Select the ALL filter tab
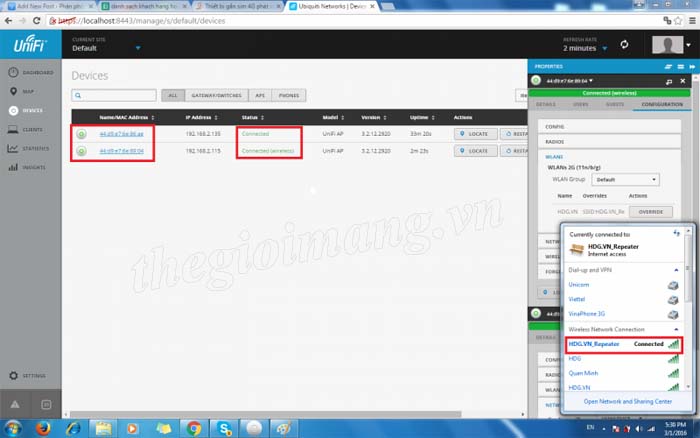This screenshot has height=438, width=700. 173,96
